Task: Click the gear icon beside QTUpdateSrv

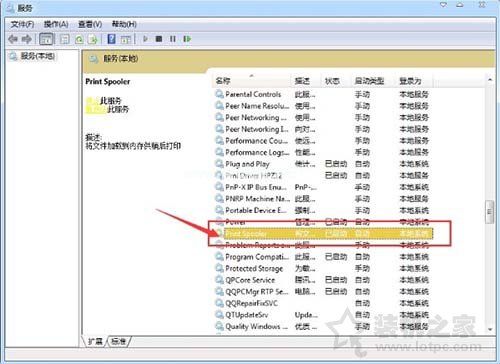Action: click(x=219, y=314)
